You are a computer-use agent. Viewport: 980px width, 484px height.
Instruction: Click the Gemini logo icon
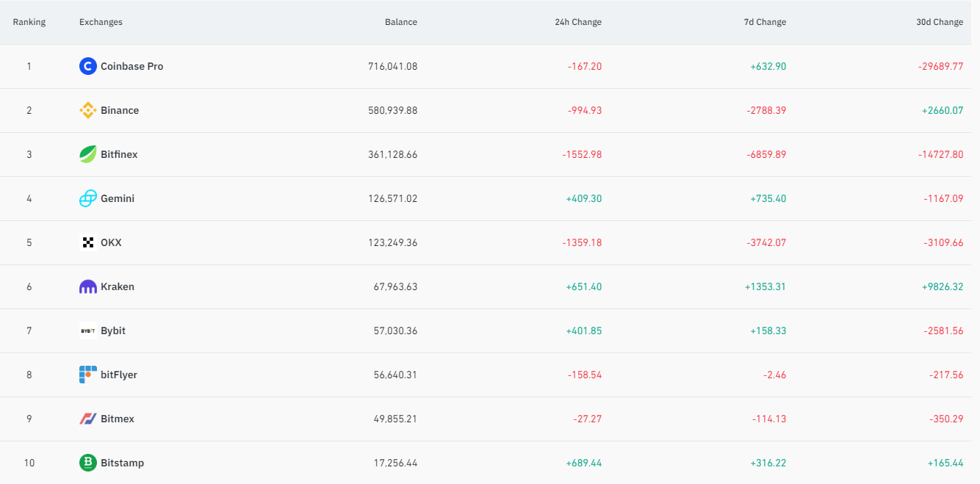point(88,198)
